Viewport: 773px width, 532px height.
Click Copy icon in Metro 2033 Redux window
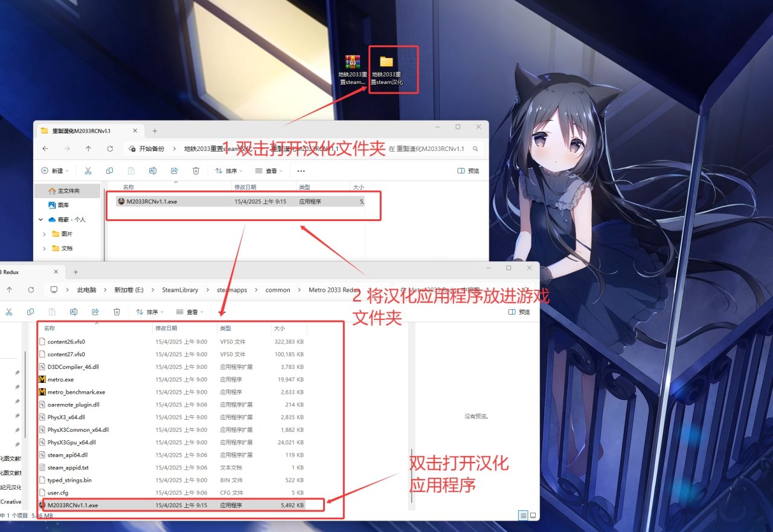(30, 312)
